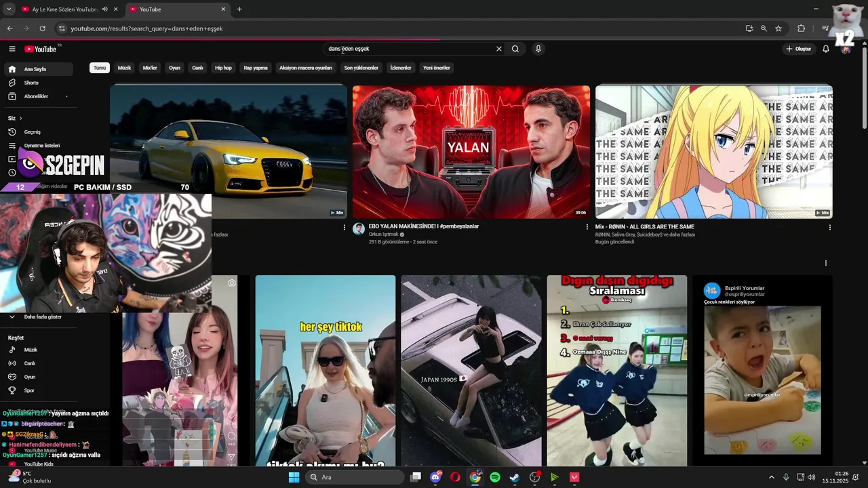Open Ana Sayfa in sidebar

coord(38,69)
